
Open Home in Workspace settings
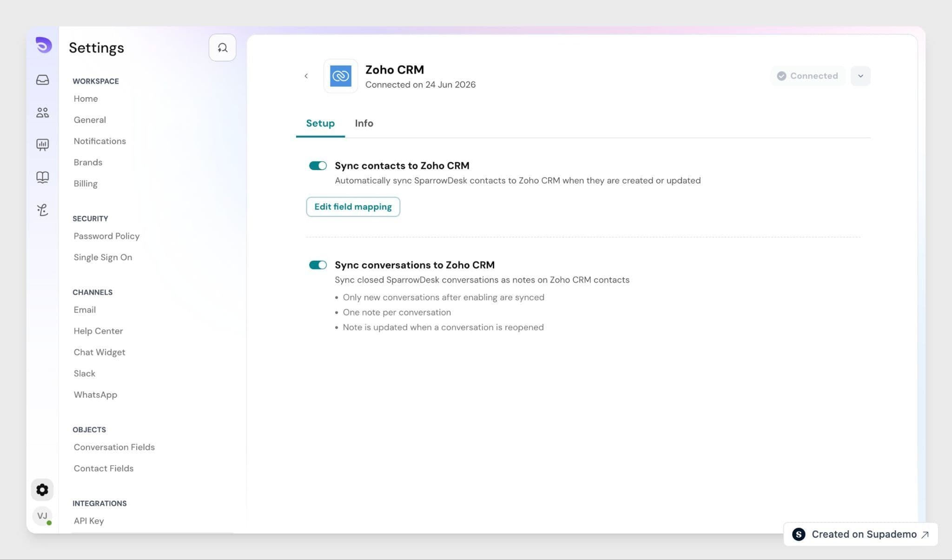coord(86,99)
